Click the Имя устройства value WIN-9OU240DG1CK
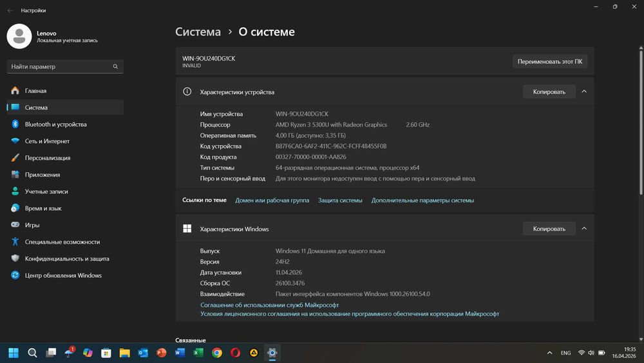The image size is (644, 363). [x=302, y=114]
